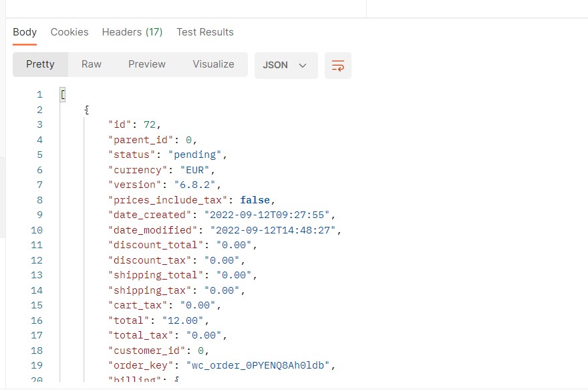Click line number 1 in gutter
The height and width of the screenshot is (390, 588).
pos(39,94)
